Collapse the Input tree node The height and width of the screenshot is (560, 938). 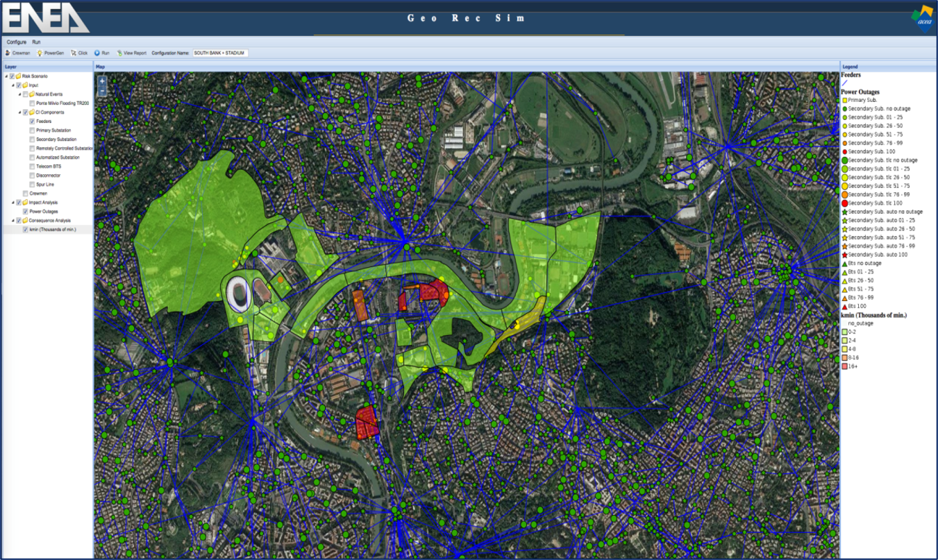click(13, 85)
